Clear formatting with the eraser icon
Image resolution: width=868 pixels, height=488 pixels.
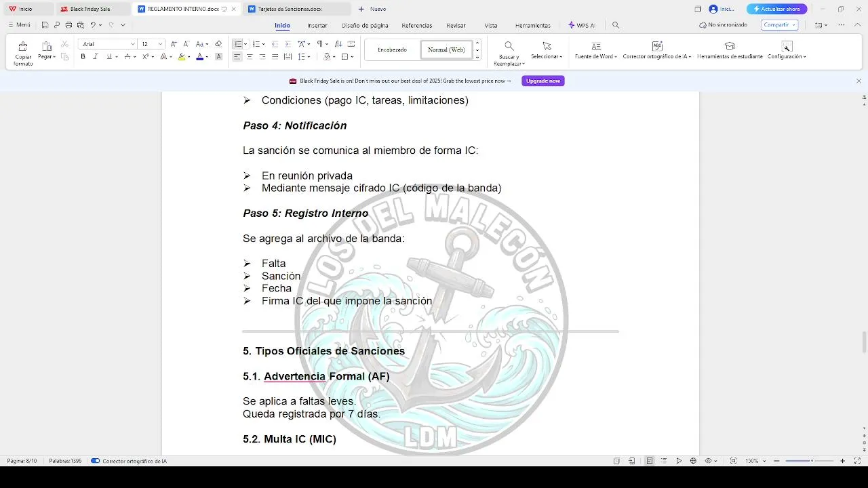pos(218,44)
